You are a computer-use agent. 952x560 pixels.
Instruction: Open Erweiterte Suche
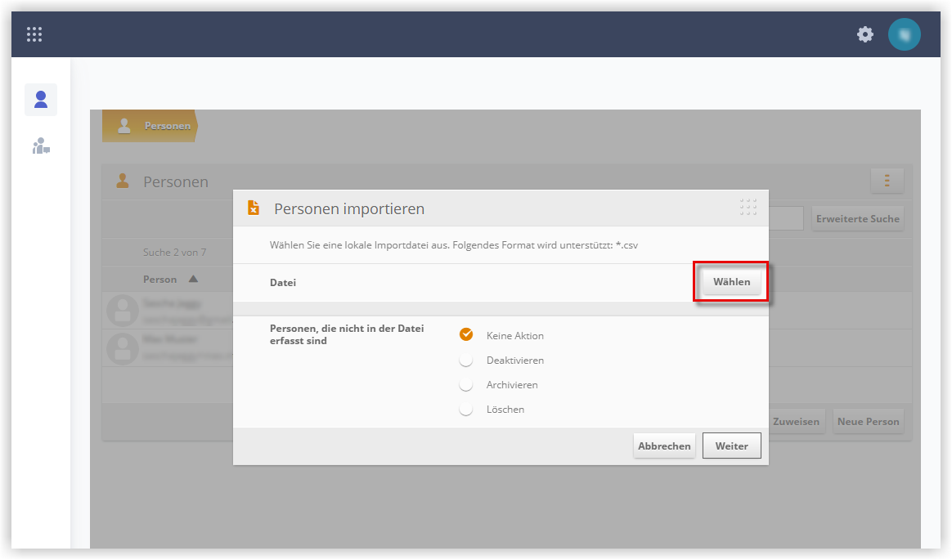tap(857, 219)
